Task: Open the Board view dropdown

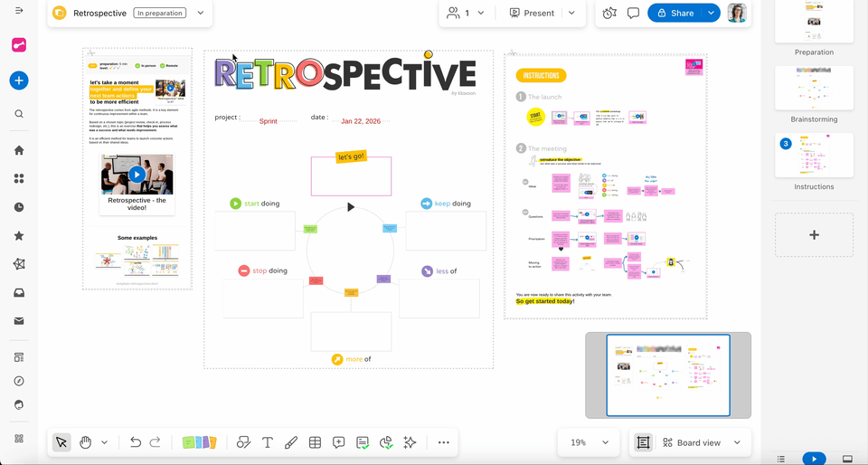Action: coord(702,442)
